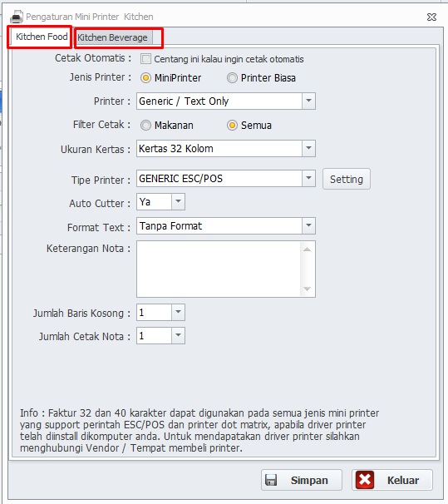Choose the Printer Biasa option
This screenshot has width=448, height=504.
(x=232, y=78)
